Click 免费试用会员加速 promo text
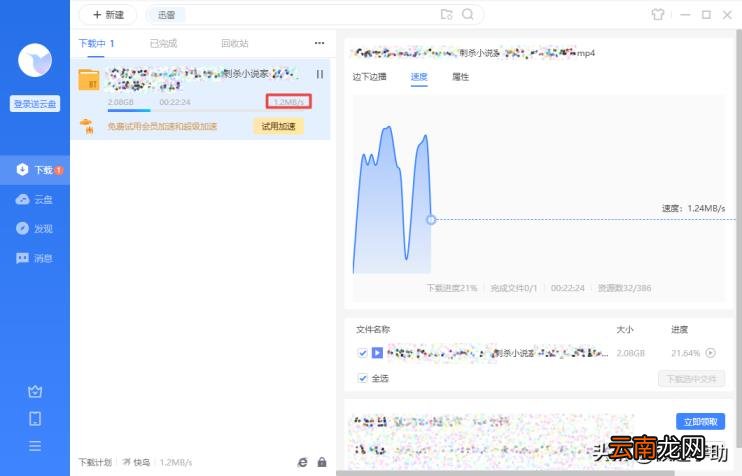 pyautogui.click(x=162, y=126)
